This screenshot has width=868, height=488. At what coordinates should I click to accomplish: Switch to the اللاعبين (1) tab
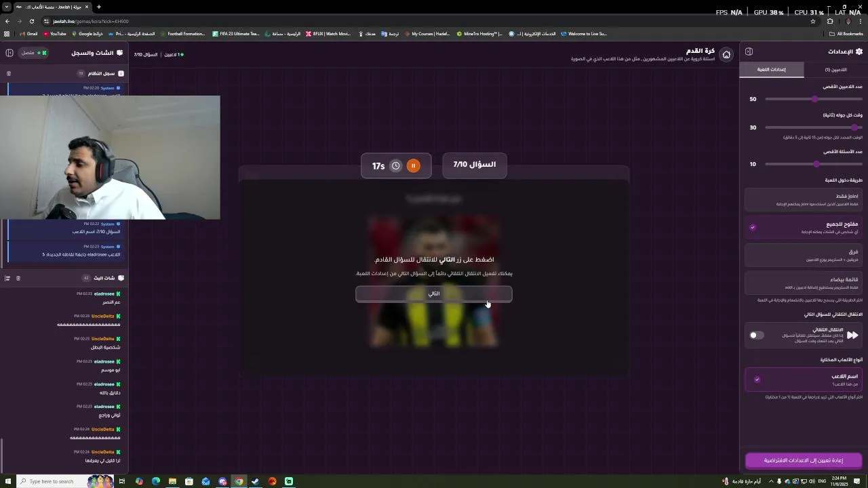coord(835,69)
